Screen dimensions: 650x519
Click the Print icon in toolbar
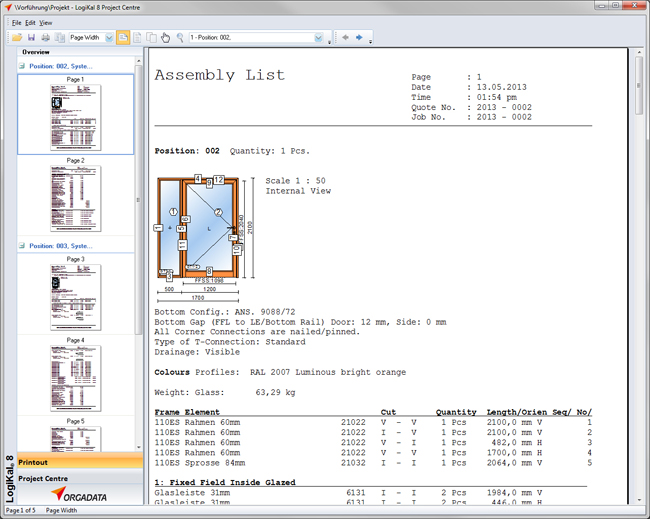(46, 38)
